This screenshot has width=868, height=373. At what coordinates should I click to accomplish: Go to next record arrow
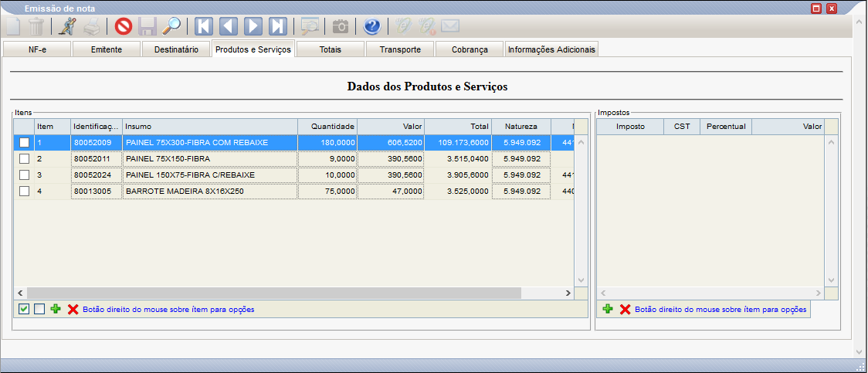(x=253, y=26)
